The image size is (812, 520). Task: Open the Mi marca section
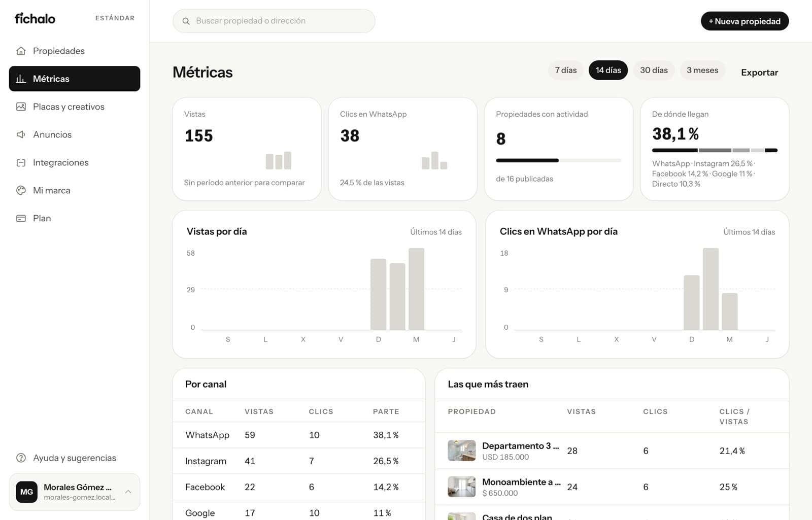(x=75, y=190)
